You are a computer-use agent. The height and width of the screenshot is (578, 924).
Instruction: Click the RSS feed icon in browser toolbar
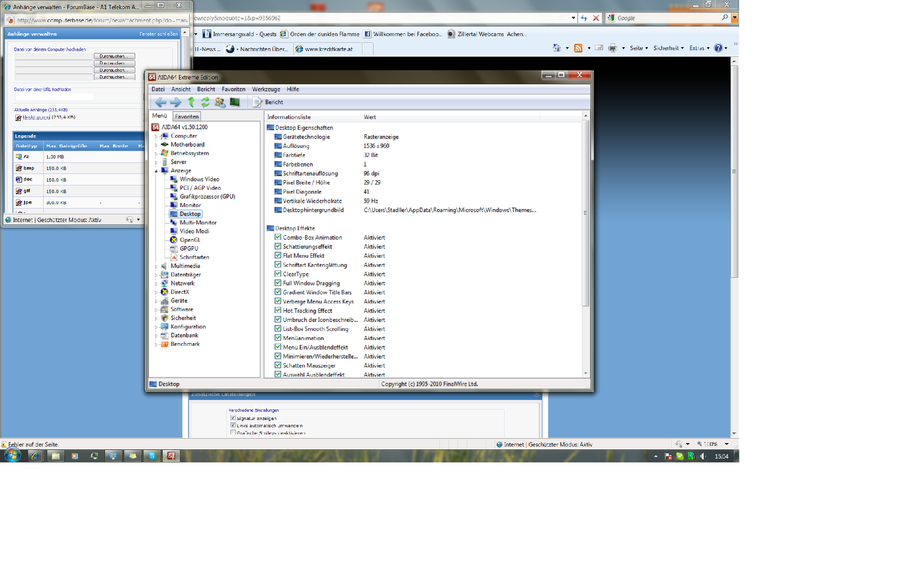(578, 48)
